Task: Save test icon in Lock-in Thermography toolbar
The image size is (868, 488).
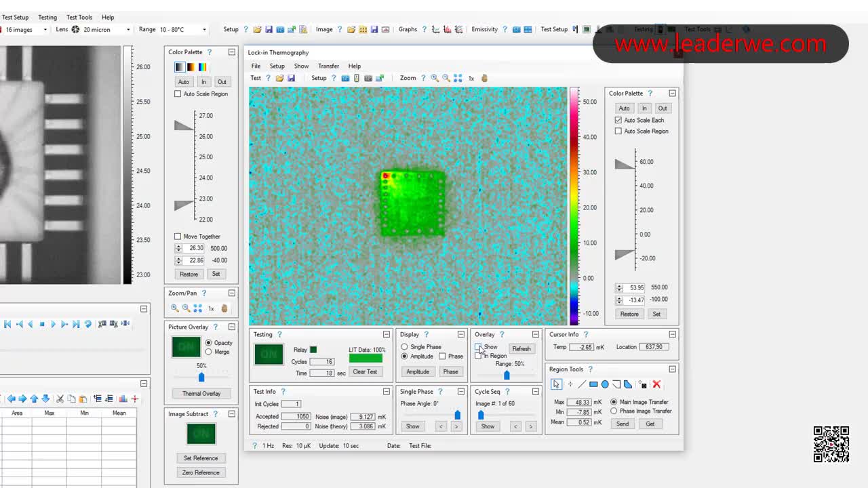Action: [291, 78]
